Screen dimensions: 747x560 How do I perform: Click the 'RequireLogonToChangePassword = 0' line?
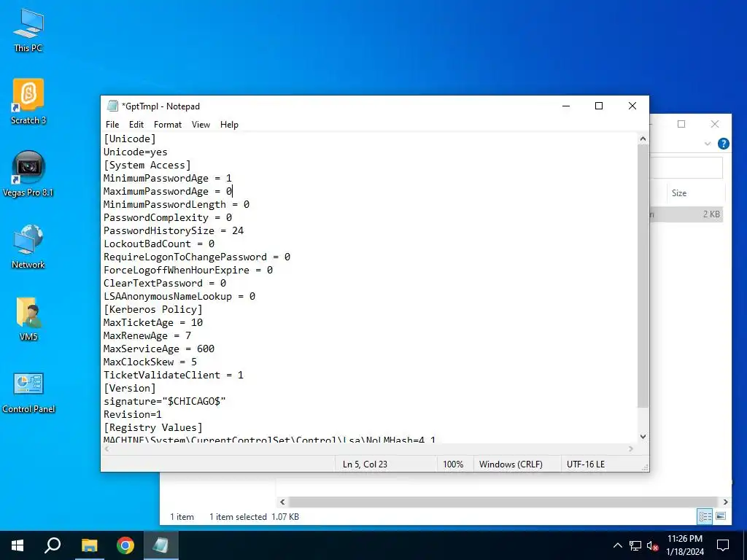point(197,257)
